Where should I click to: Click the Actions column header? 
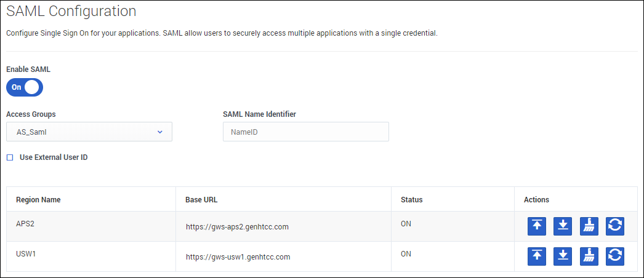pos(536,200)
